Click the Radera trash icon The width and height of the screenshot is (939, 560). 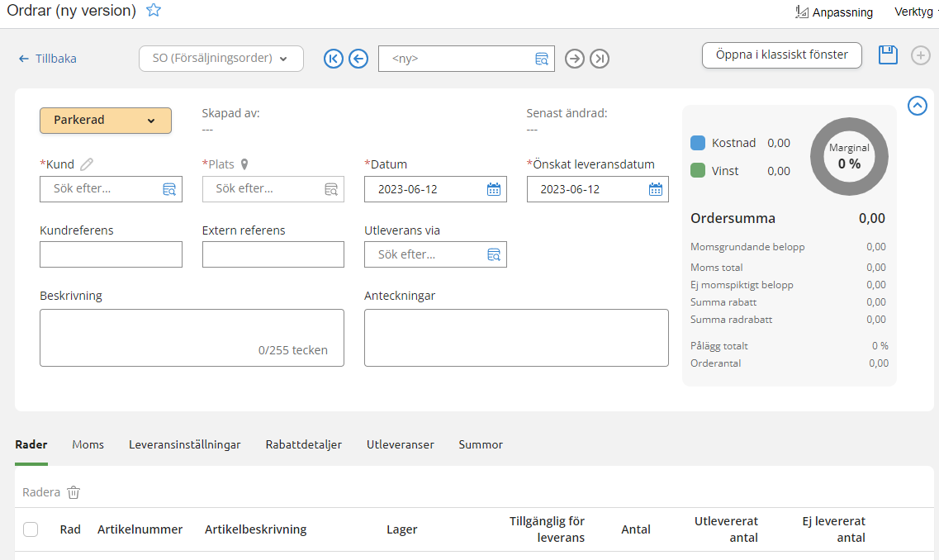tap(74, 492)
